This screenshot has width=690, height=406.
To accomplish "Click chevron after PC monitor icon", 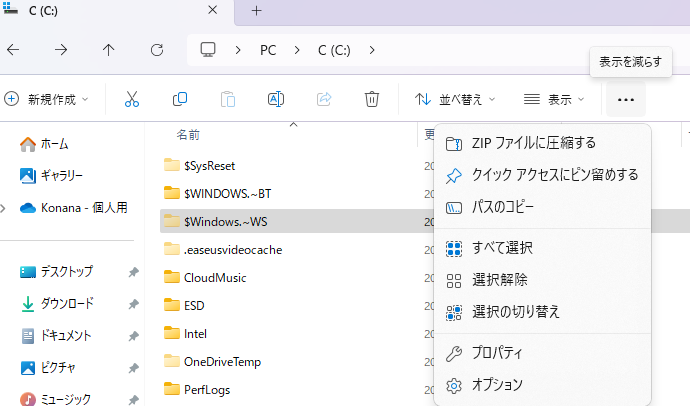I will pyautogui.click(x=238, y=50).
